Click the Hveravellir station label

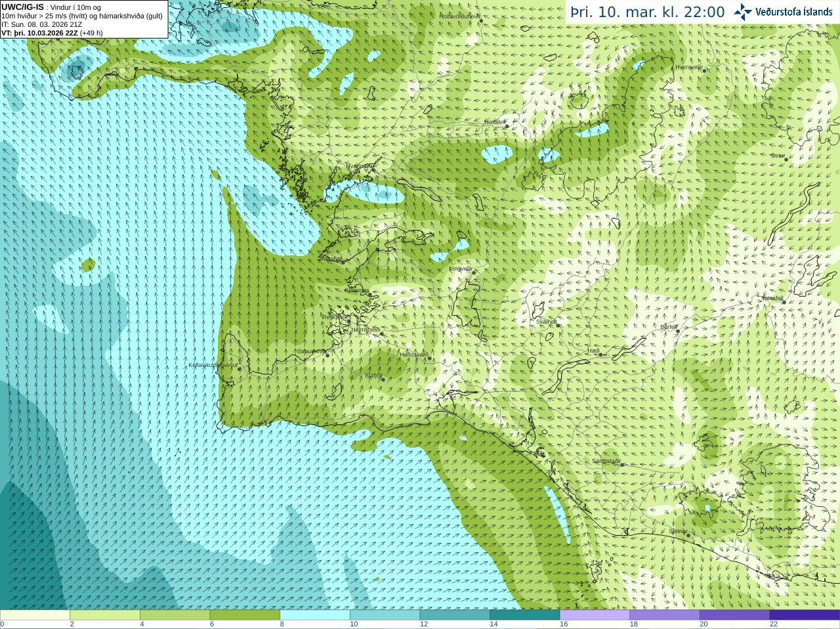coord(689,67)
